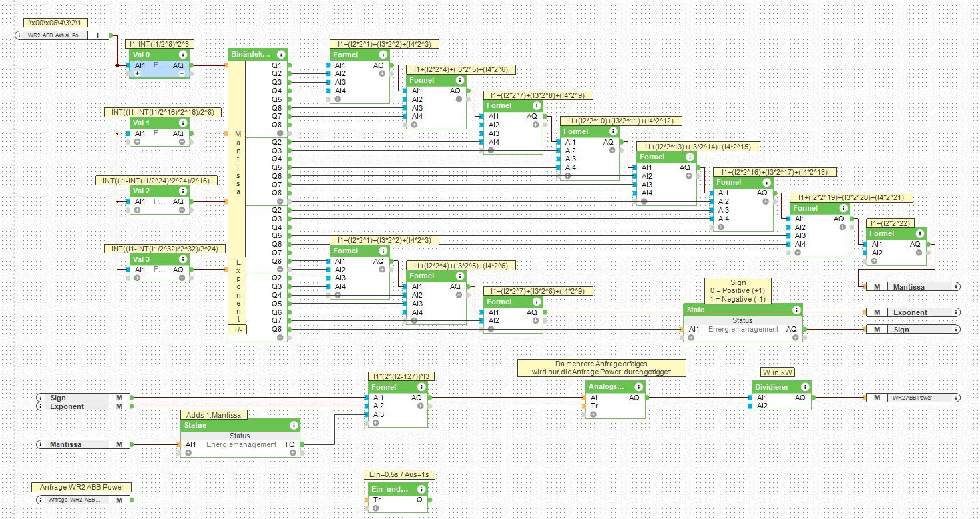This screenshot has height=519, width=980.
Task: Select the Analogs... block title
Action: click(x=607, y=387)
